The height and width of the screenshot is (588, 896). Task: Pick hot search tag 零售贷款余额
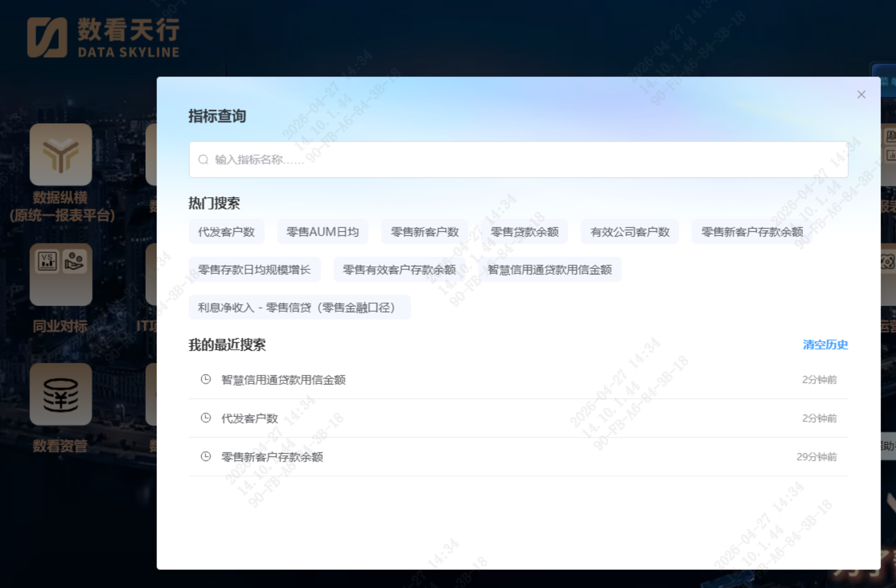pyautogui.click(x=524, y=232)
